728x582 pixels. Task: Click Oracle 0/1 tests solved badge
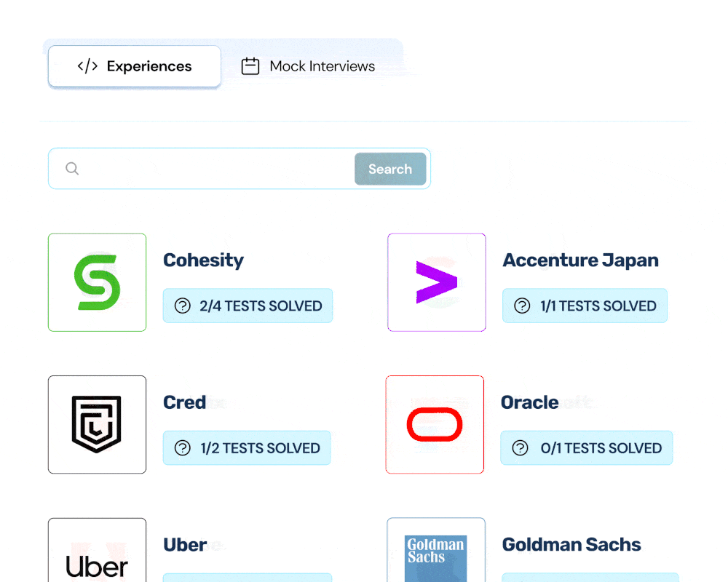tap(586, 448)
